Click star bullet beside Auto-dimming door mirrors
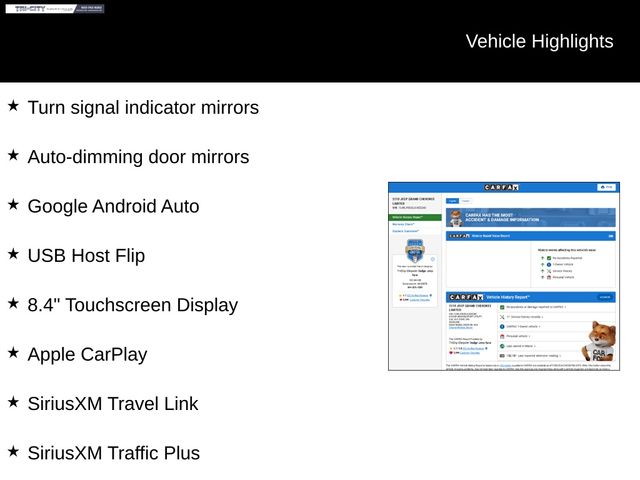This screenshot has height=480, width=640. [x=13, y=155]
